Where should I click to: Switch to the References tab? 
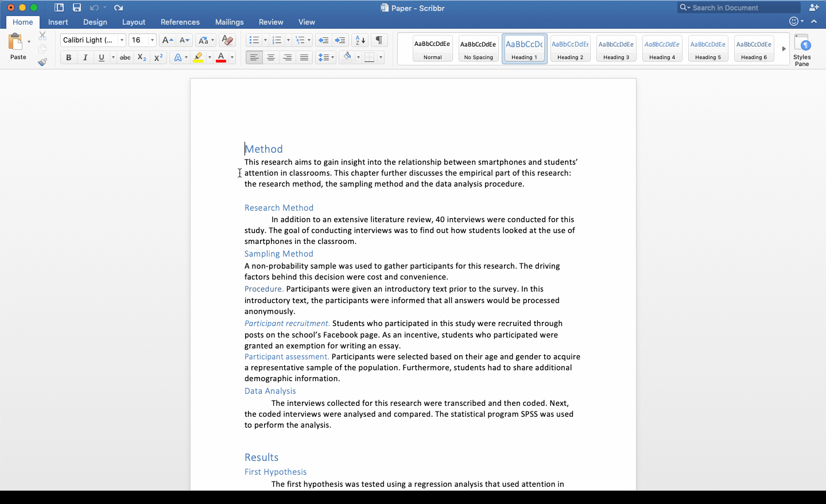point(180,22)
